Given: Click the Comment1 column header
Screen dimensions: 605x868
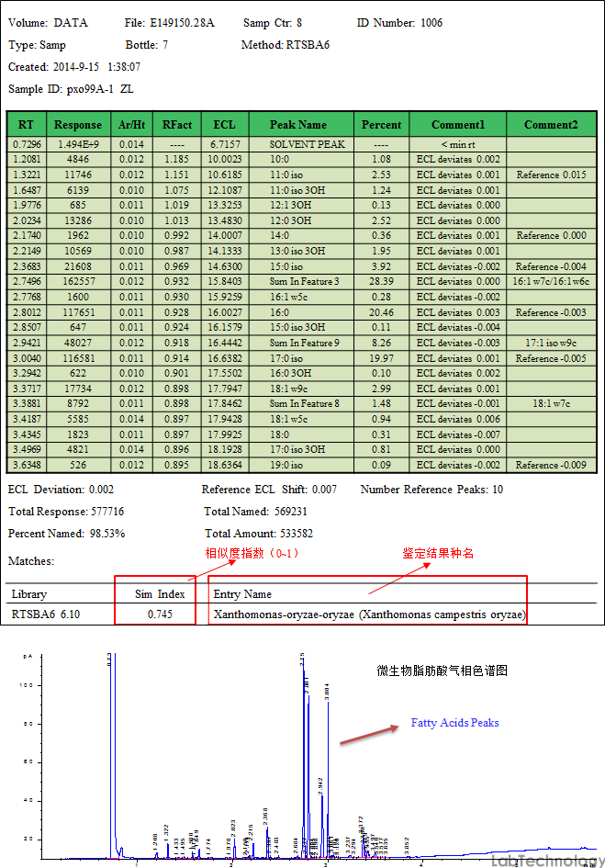Looking at the screenshot, I should click(458, 125).
